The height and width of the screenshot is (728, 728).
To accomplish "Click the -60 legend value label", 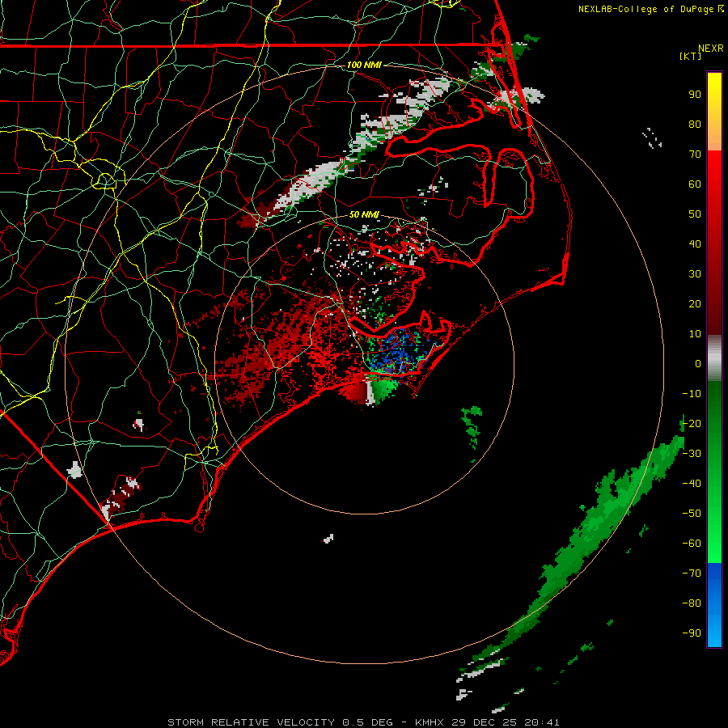I will [x=692, y=544].
